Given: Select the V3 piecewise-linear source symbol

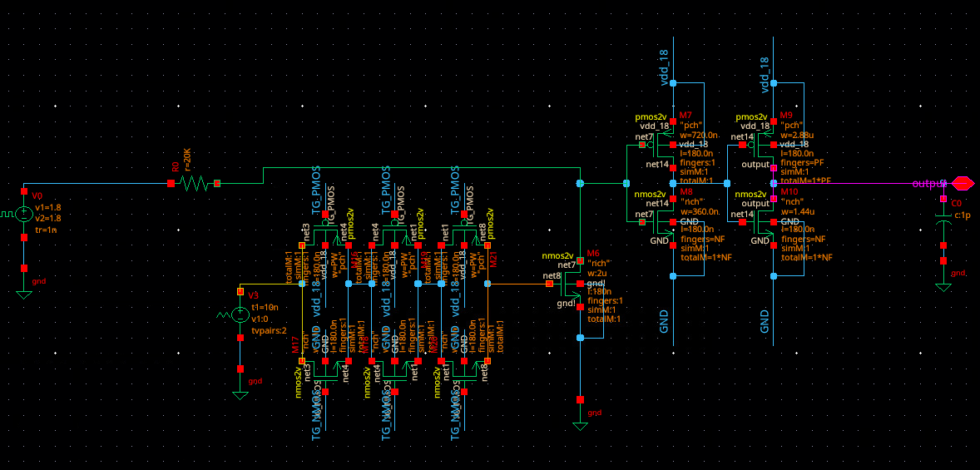Looking at the screenshot, I should (240, 314).
